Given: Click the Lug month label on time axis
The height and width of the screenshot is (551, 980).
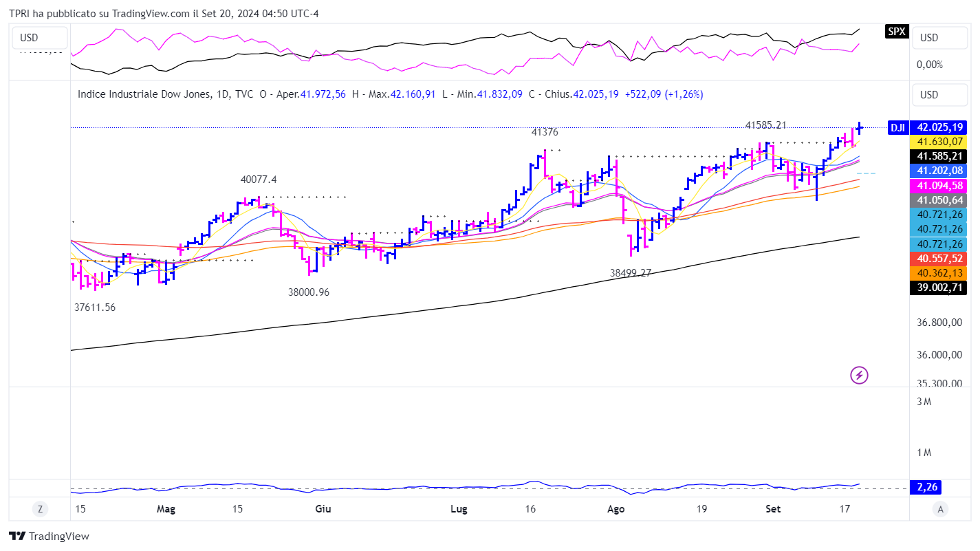Looking at the screenshot, I should click(458, 509).
